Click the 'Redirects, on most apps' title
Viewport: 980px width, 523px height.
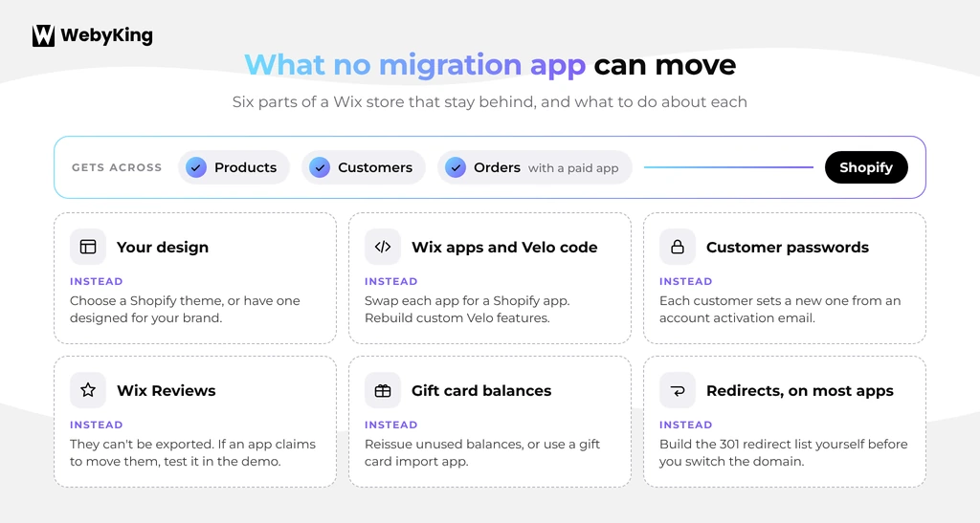coord(800,391)
